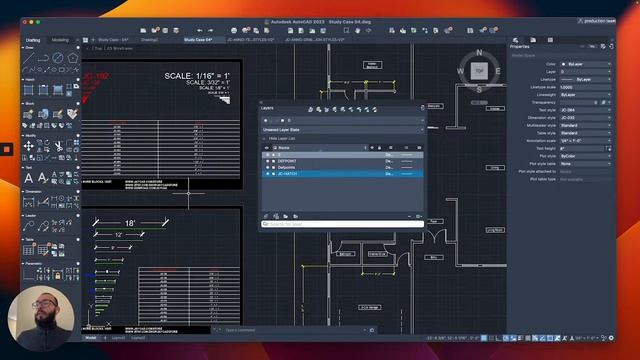This screenshot has width=640, height=360.
Task: Click the TOP face of the ViewCube
Action: click(x=479, y=71)
